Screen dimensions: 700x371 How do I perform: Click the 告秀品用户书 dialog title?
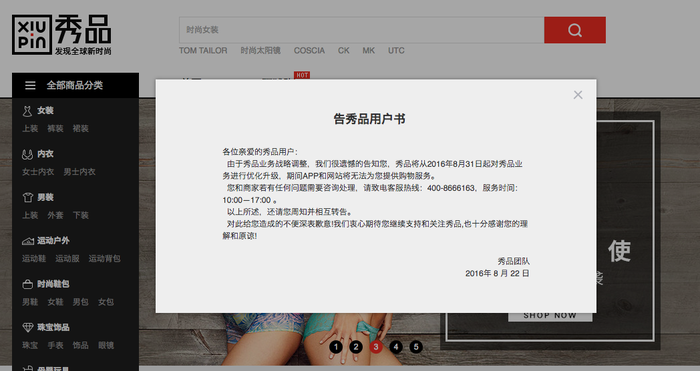[x=370, y=119]
